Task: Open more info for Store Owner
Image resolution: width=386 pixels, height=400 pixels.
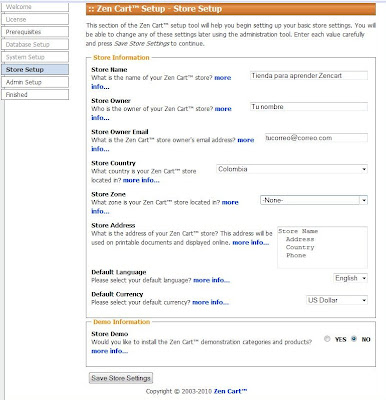Action: click(x=223, y=109)
